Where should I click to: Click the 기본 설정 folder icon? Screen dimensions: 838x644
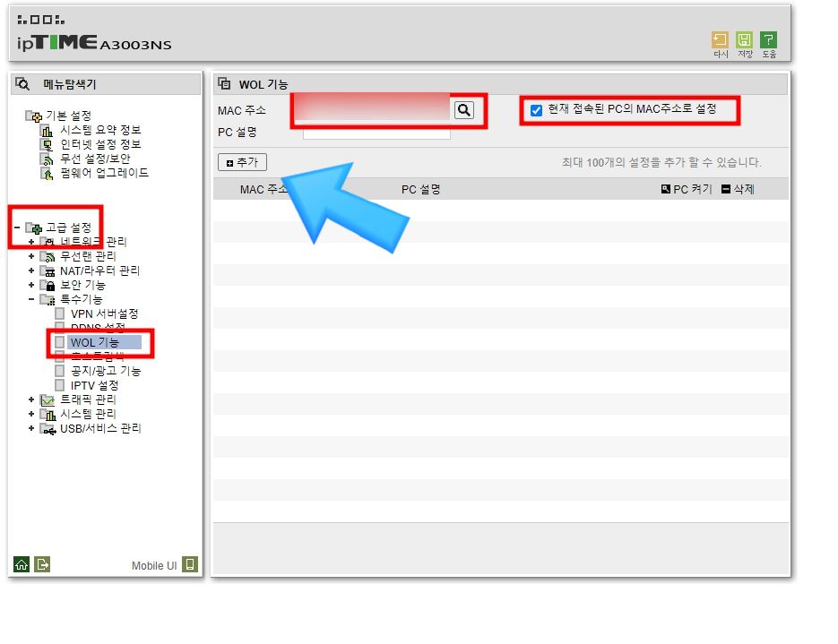pyautogui.click(x=34, y=116)
